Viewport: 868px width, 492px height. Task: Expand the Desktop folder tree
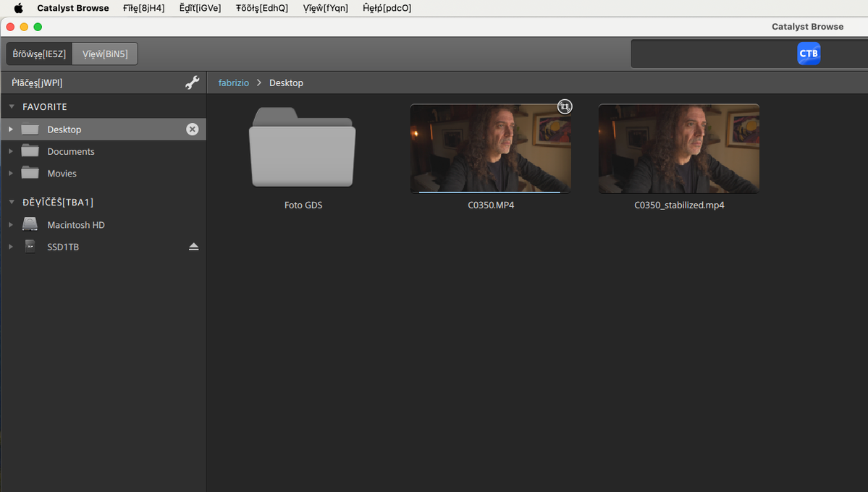click(11, 130)
